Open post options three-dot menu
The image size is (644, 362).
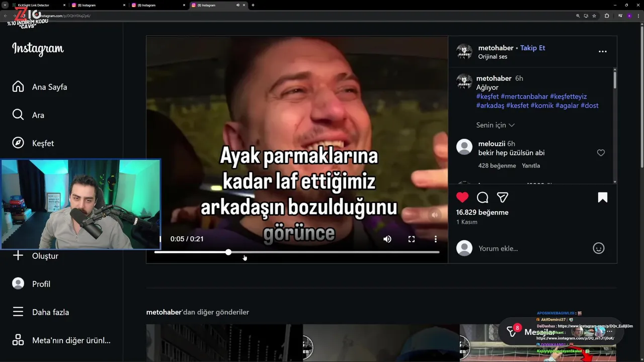click(x=603, y=51)
